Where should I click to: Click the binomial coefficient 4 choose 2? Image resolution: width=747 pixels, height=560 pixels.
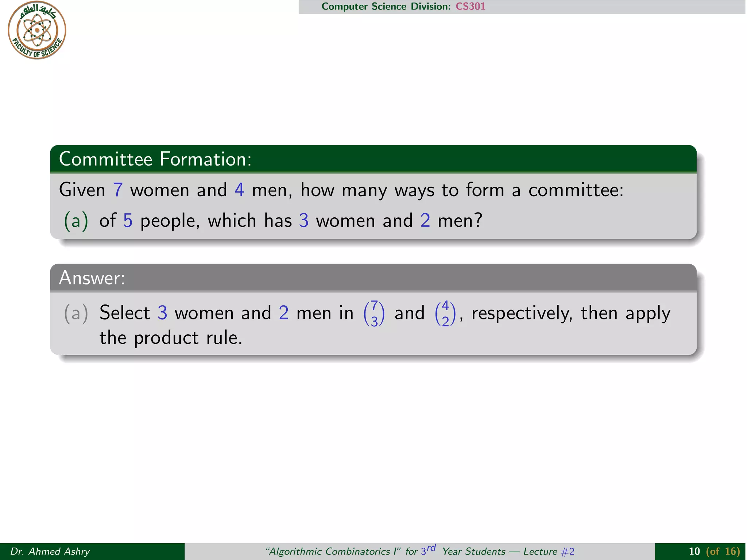[x=445, y=314]
